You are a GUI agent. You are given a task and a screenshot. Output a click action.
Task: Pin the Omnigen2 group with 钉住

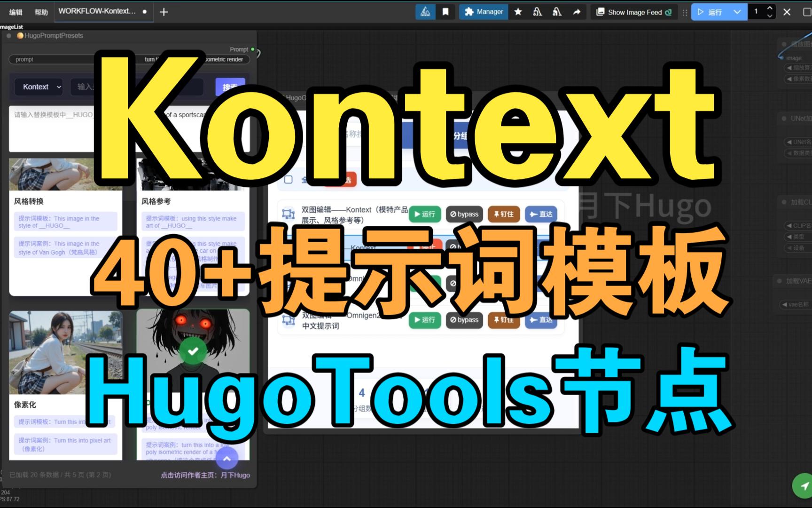click(503, 320)
